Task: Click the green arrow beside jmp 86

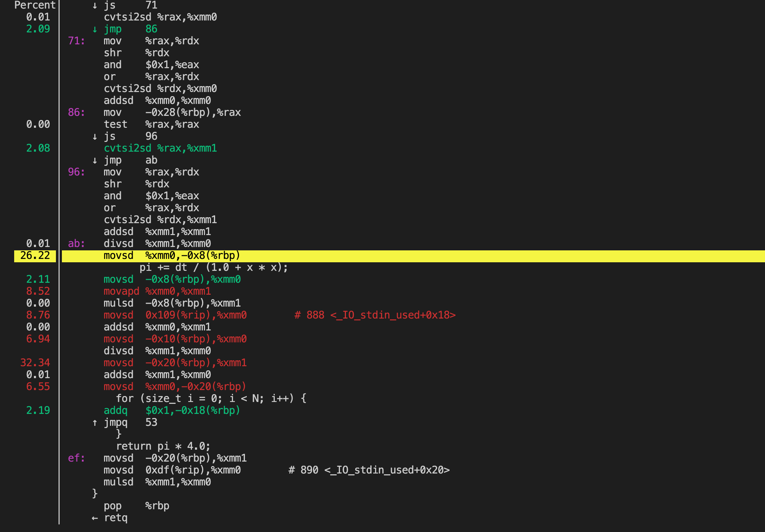Action: point(95,29)
